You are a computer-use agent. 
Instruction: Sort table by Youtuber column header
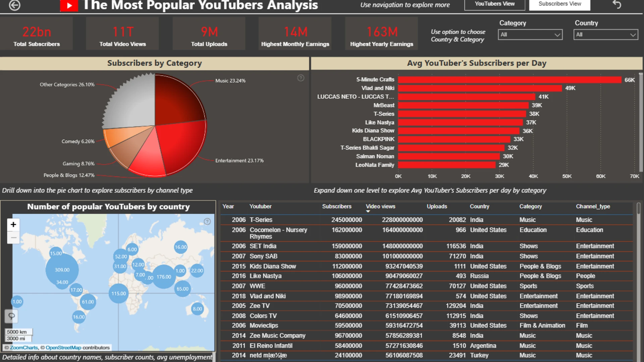point(260,206)
